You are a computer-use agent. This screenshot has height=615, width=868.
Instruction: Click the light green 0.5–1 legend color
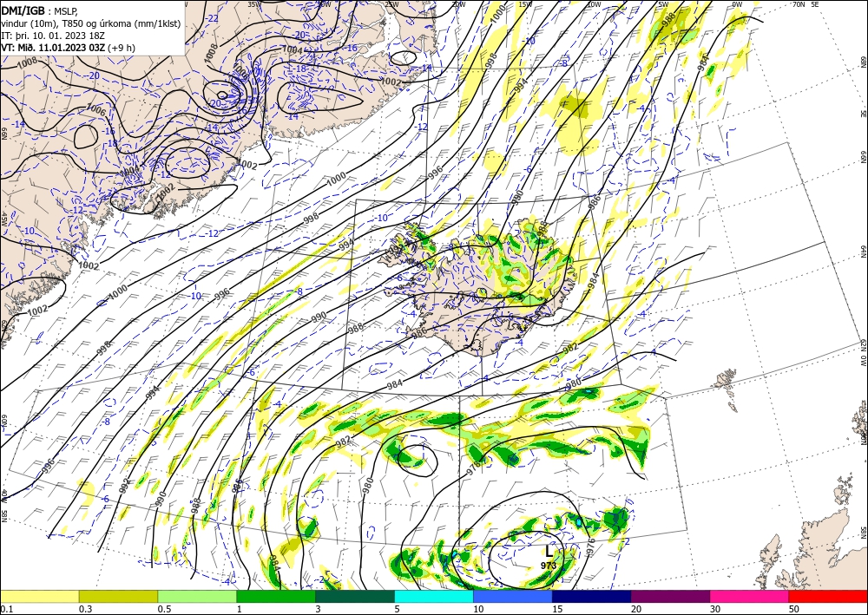[x=197, y=596]
